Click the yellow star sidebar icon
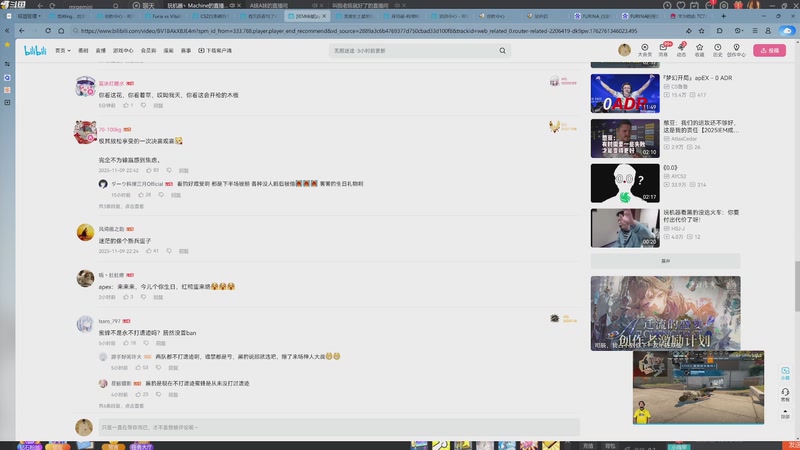The height and width of the screenshot is (450, 800). tap(7, 44)
